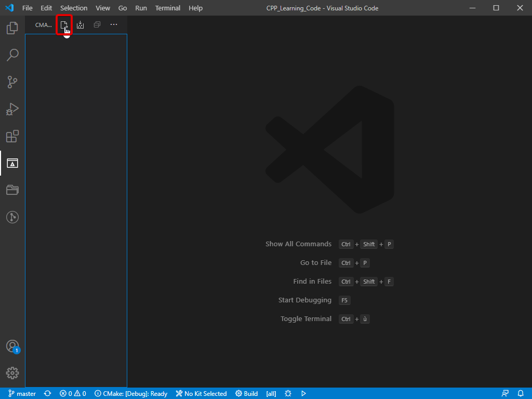Open the notifications bell
The width and height of the screenshot is (532, 399).
521,394
